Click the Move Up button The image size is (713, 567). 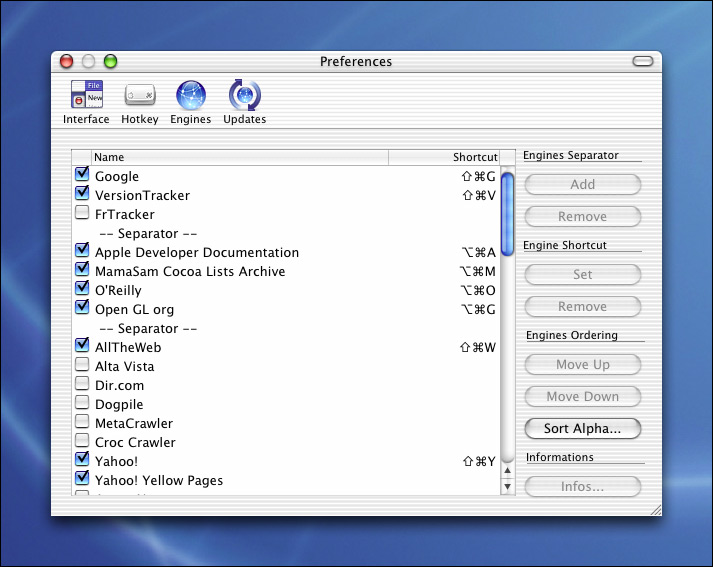[582, 365]
